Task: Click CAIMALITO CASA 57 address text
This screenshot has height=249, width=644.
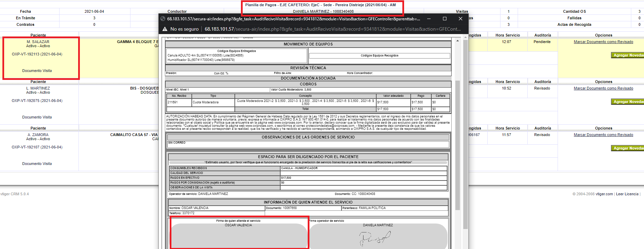Action: (134, 135)
